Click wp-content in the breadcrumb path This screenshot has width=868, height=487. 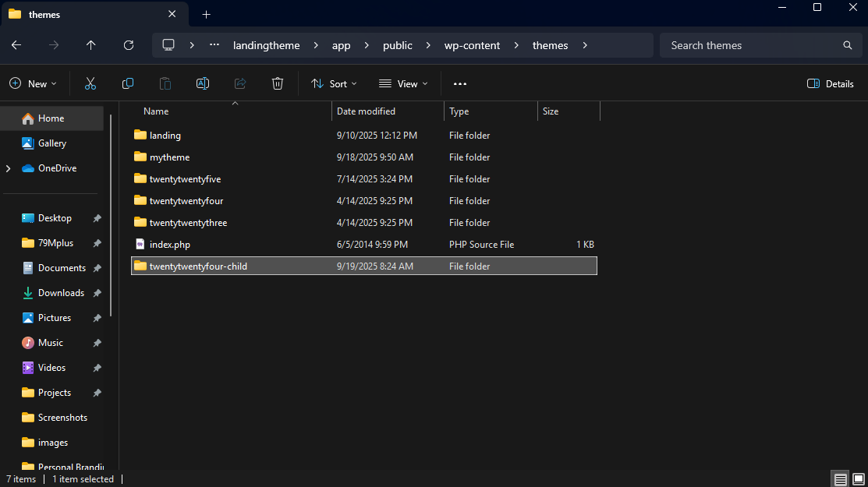click(x=473, y=45)
